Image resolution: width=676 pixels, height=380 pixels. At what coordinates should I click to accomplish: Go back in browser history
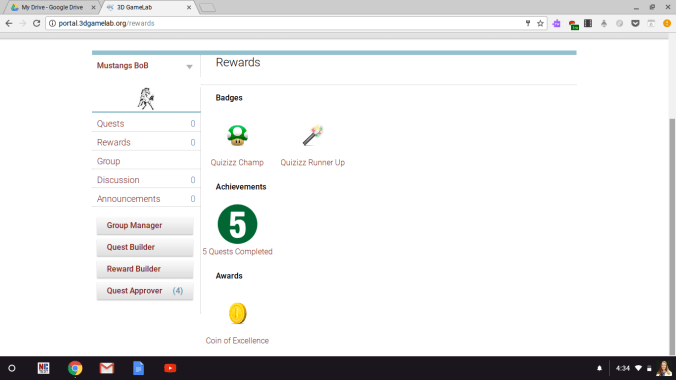click(9, 23)
